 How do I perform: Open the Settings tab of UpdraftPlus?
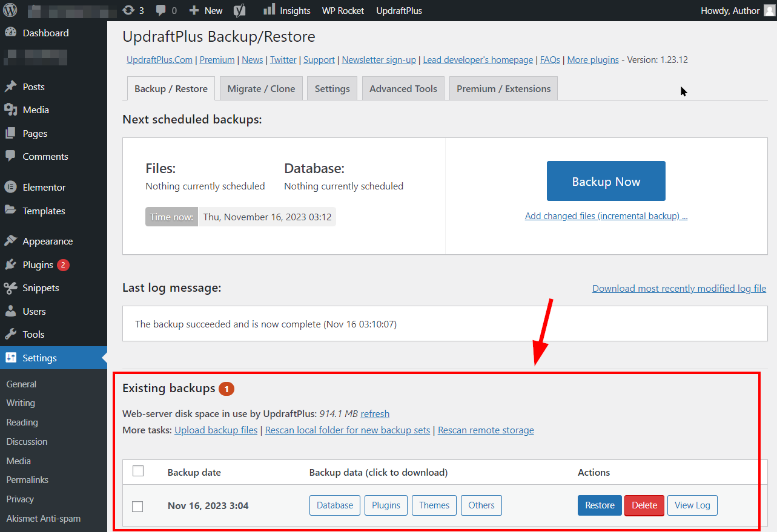pyautogui.click(x=332, y=88)
